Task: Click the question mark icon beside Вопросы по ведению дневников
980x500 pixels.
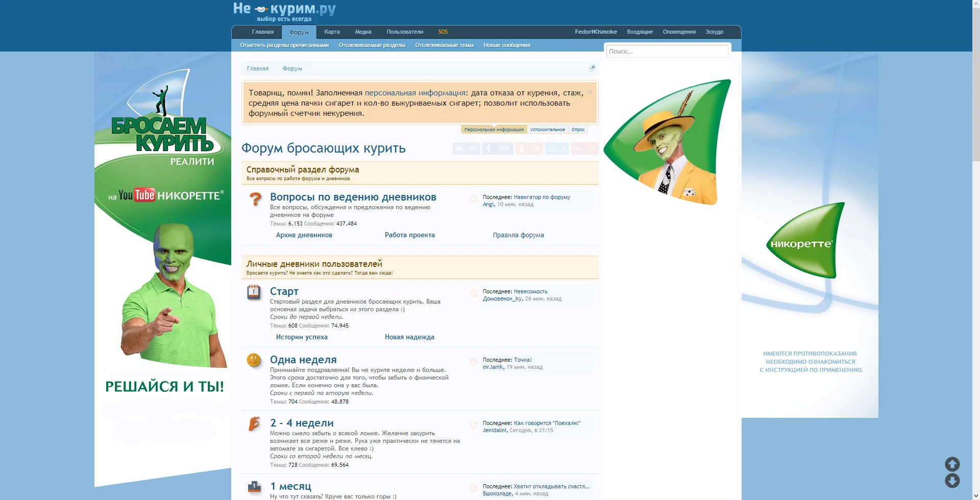Action: (x=255, y=199)
